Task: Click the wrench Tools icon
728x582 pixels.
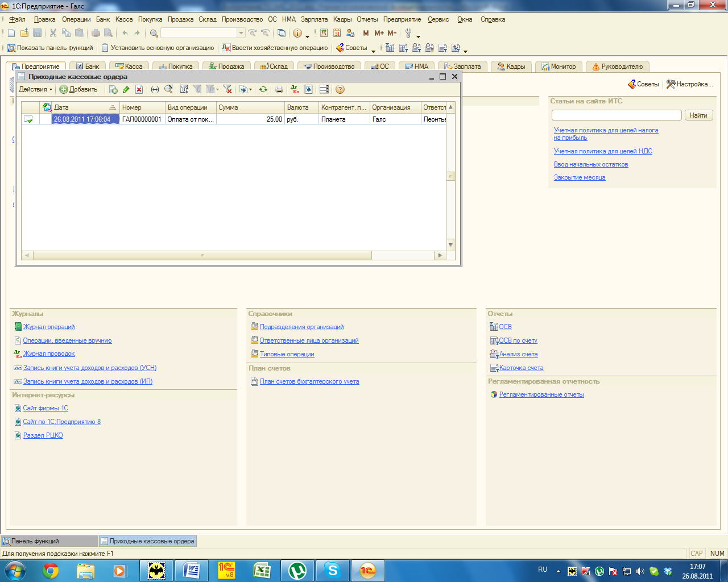Action: point(408,33)
